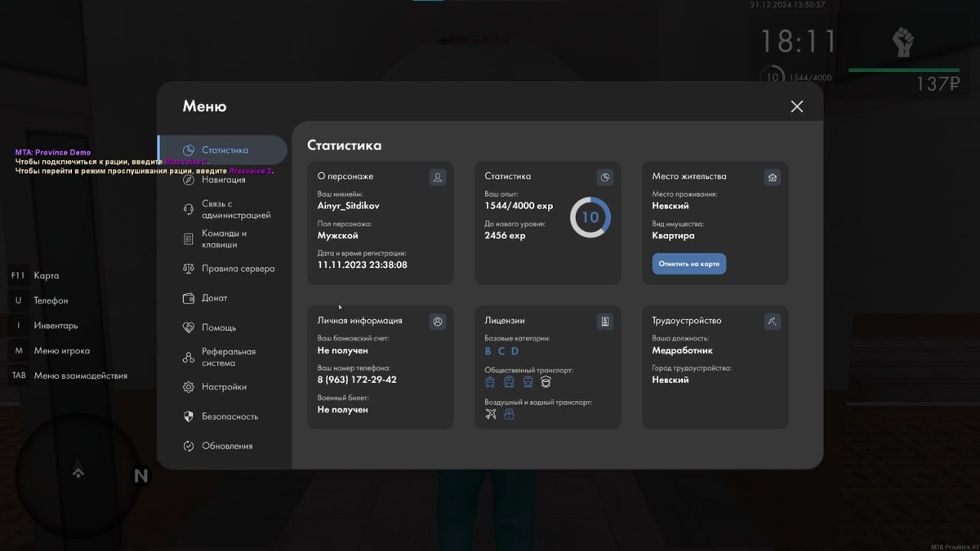Screen dimensions: 980x551
Task: Click the wallet icon next to Донат
Action: click(189, 298)
